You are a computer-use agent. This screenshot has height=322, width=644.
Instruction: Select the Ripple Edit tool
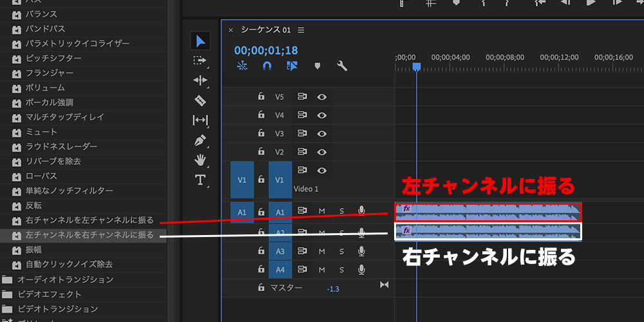pyautogui.click(x=200, y=80)
